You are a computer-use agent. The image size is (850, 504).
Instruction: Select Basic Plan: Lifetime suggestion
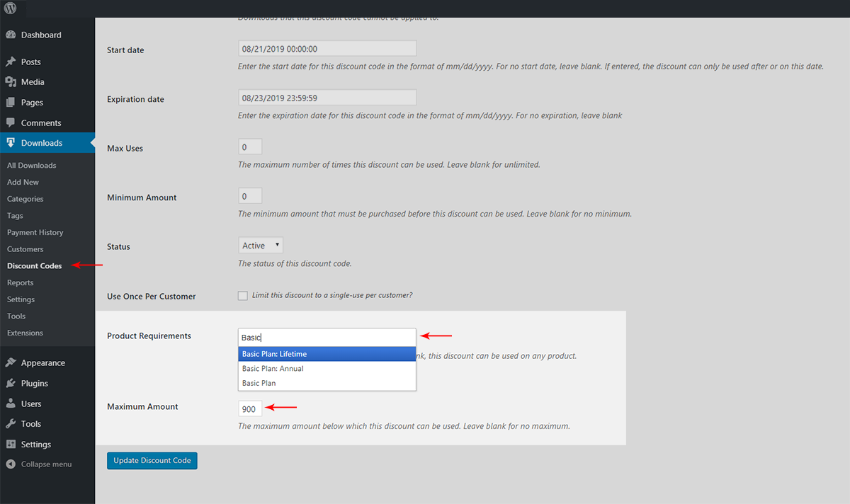tap(327, 354)
